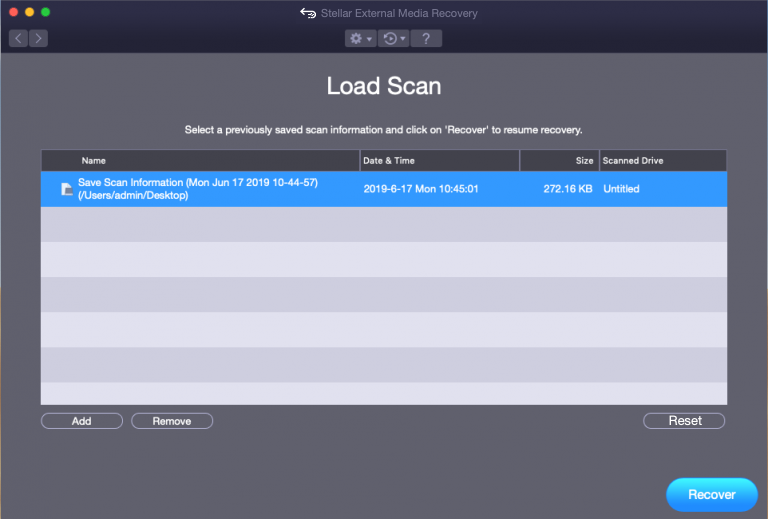Maximize the window with green button
This screenshot has height=519, width=768.
click(46, 12)
